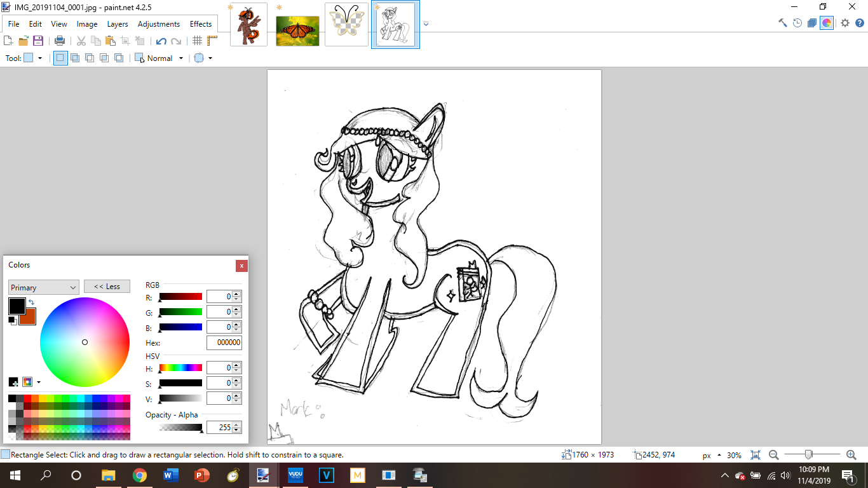This screenshot has width=868, height=488.
Task: Open the Primary color selector dropdown
Action: (x=43, y=287)
